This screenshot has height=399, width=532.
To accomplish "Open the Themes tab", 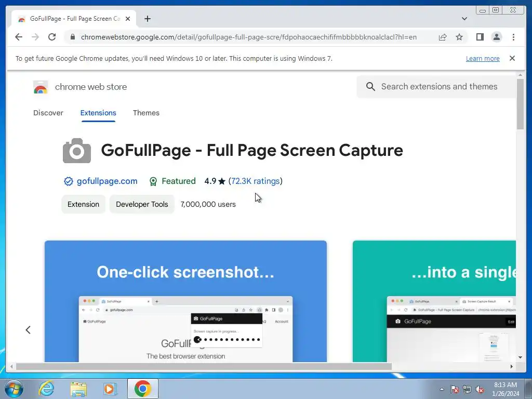I will click(146, 113).
